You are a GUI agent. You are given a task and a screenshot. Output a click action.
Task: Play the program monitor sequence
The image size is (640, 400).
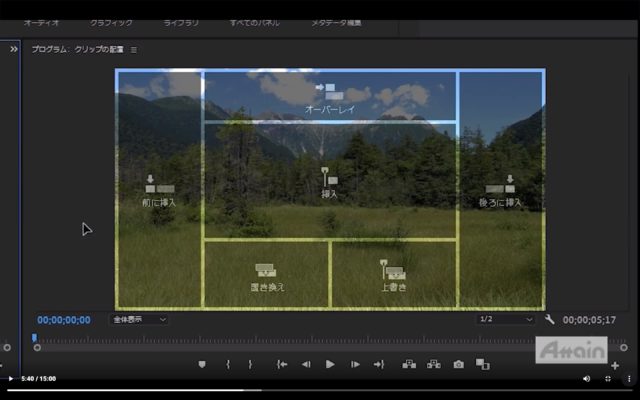[x=330, y=364]
